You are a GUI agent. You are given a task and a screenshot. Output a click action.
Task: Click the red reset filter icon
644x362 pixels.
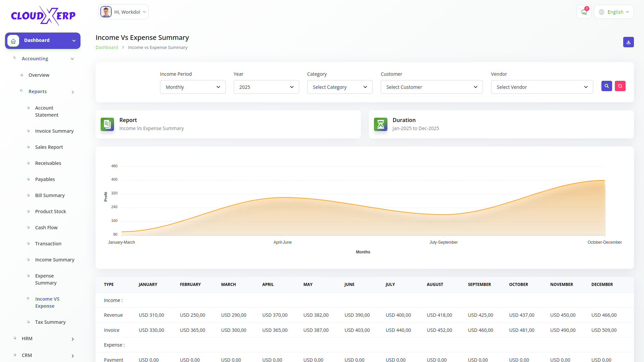tap(620, 86)
